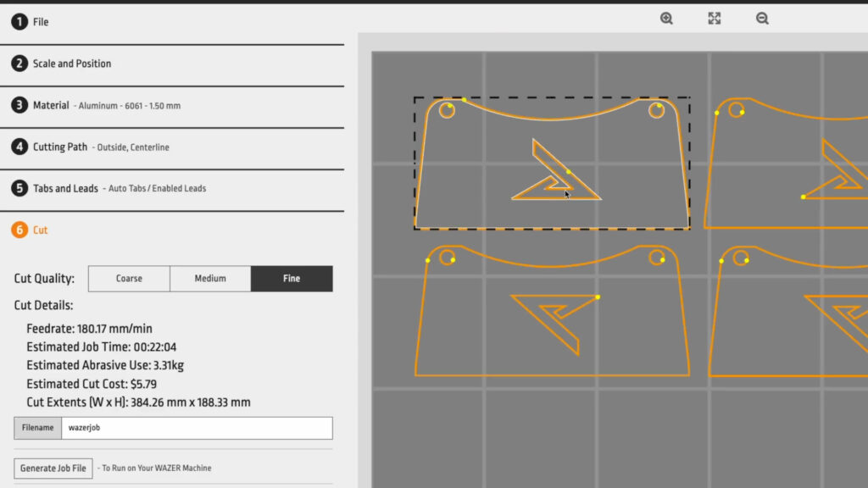Click the fit-to-screen expand icon
Screen dimensions: 868x488
(715, 19)
